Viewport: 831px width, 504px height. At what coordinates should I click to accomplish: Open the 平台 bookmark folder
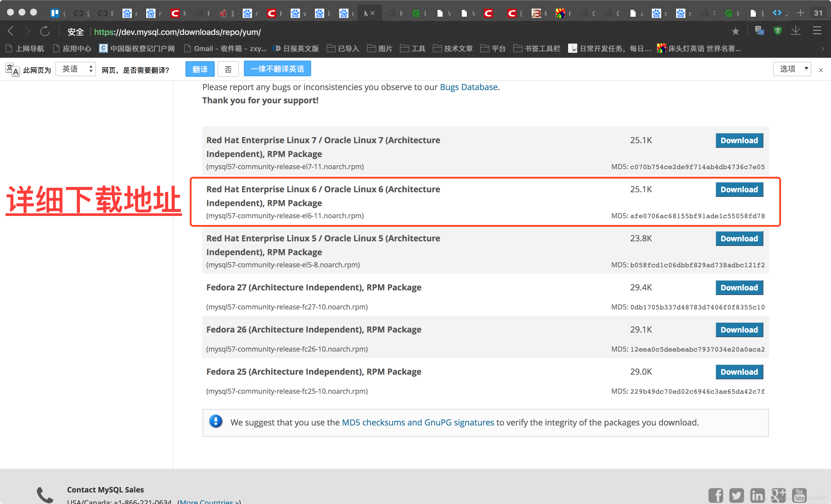click(x=493, y=48)
